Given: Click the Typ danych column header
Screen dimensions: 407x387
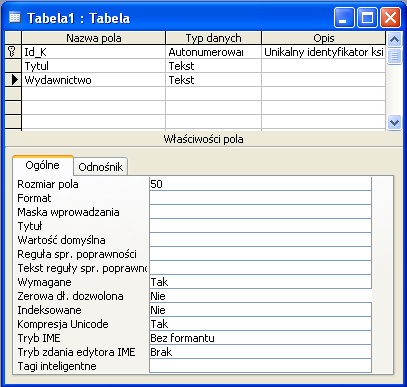Looking at the screenshot, I should pos(213,38).
